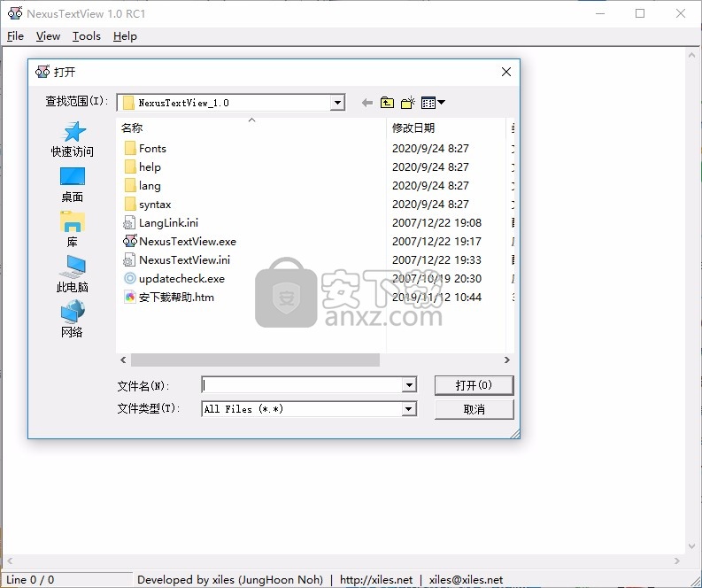This screenshot has width=702, height=588.
Task: Click Fonts row date 2020/9/24 8:27
Action: pos(430,148)
